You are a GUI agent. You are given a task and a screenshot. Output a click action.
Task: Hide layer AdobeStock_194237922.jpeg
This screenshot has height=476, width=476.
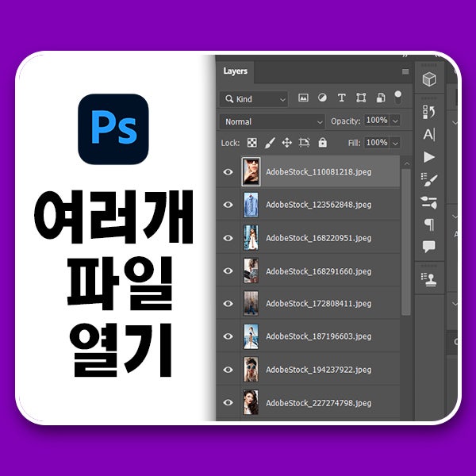(228, 370)
